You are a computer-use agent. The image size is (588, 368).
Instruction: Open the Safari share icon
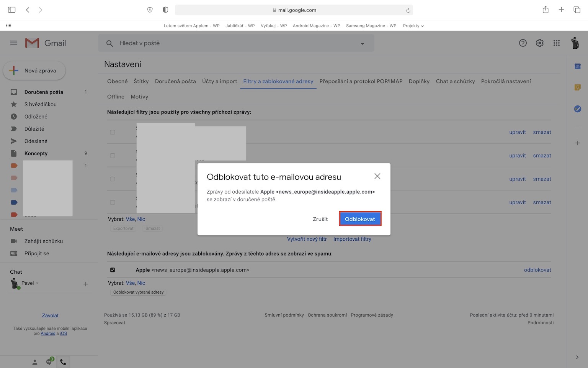546,10
